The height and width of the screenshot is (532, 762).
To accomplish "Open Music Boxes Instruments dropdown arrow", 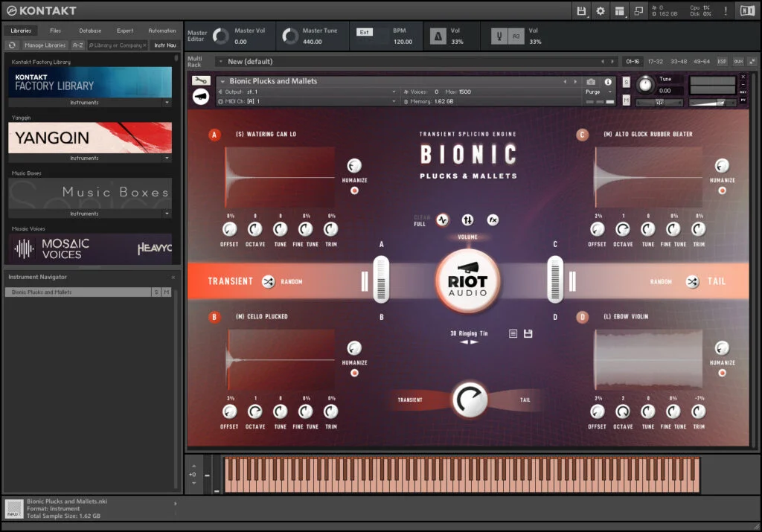I will [167, 214].
